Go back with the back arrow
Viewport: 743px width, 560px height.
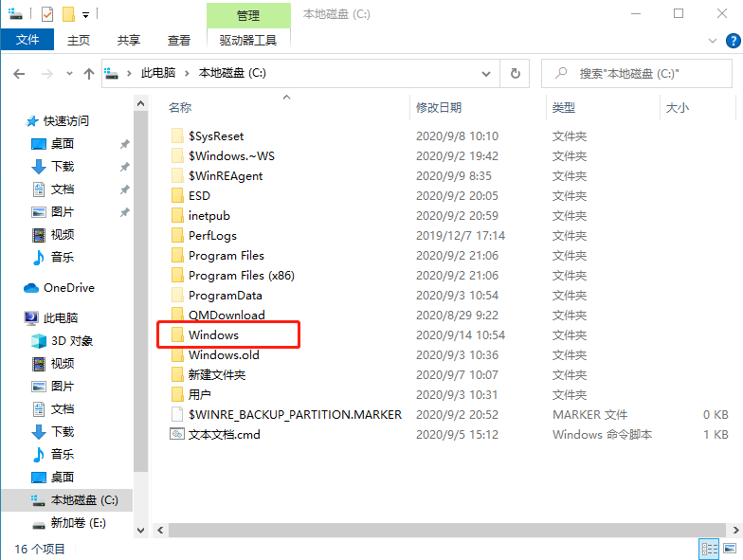19,74
